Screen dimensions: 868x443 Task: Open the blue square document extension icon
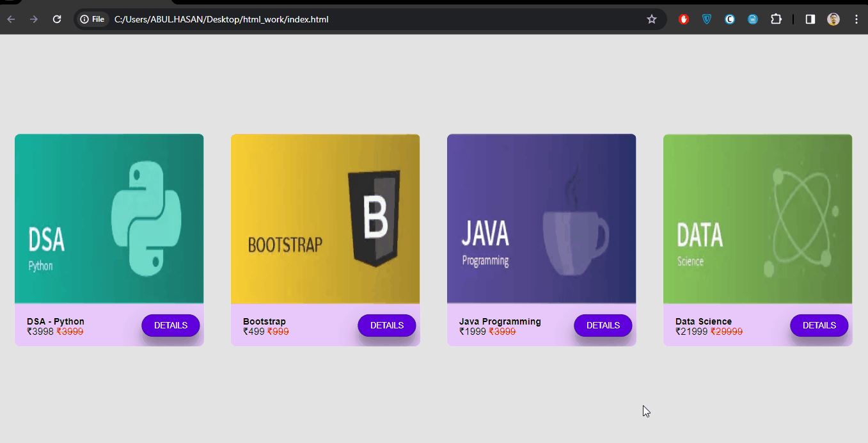753,19
